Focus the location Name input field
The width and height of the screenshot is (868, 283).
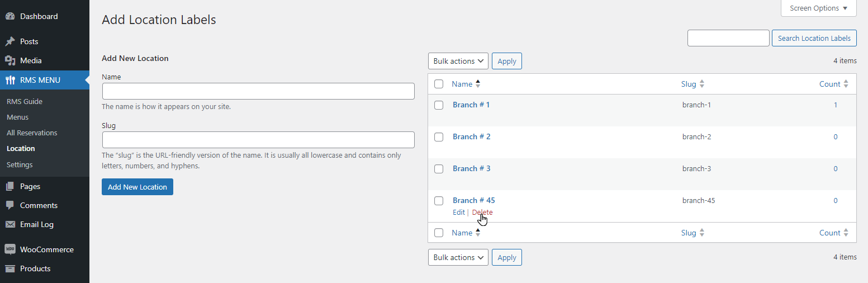258,91
